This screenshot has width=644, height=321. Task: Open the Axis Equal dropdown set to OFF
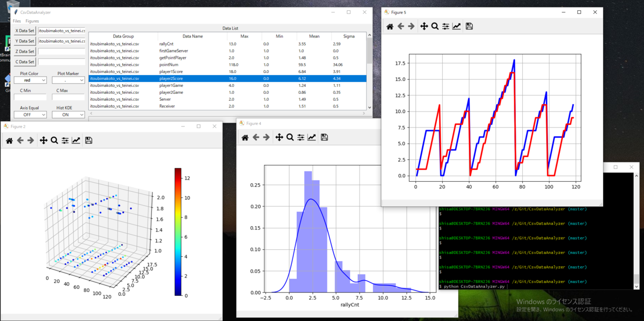click(30, 115)
